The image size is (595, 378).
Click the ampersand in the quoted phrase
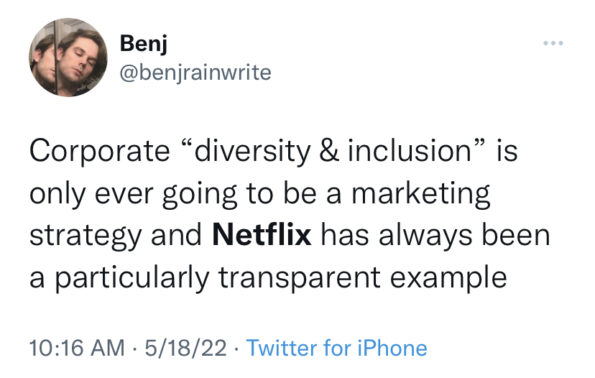click(x=329, y=152)
